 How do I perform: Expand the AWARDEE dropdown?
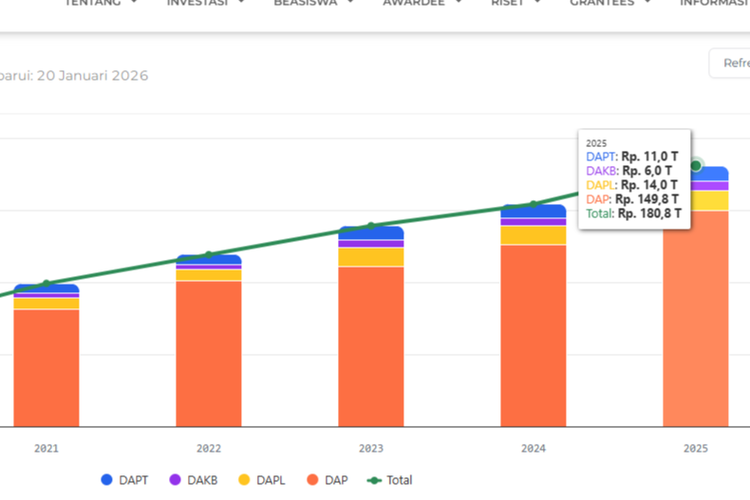click(422, 3)
